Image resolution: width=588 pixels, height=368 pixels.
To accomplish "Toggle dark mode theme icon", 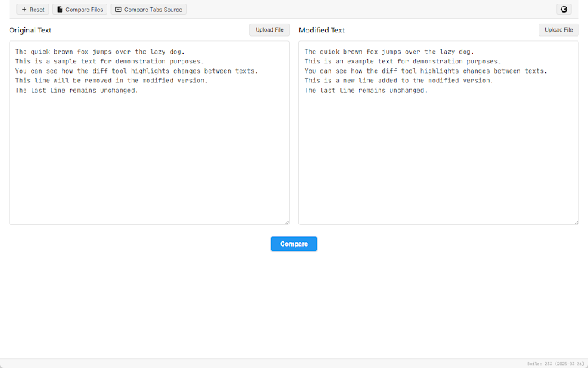I will pos(564,10).
